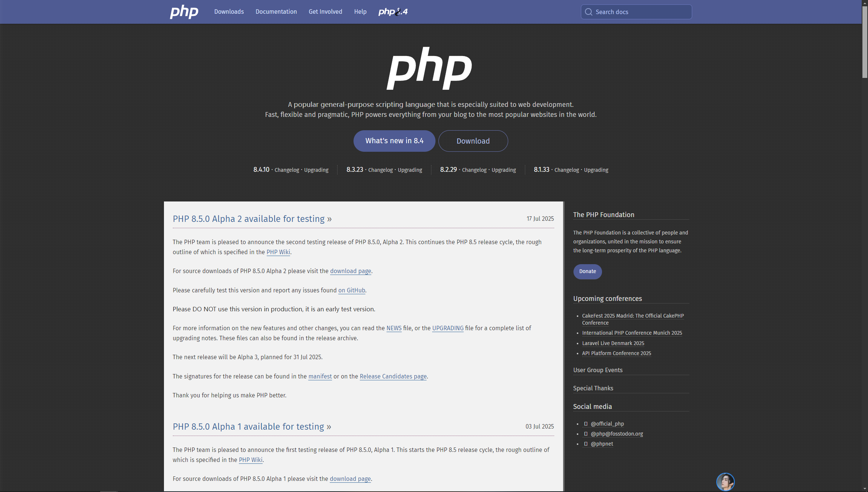Open the UPGRADING file link
This screenshot has width=868, height=492.
coord(448,328)
